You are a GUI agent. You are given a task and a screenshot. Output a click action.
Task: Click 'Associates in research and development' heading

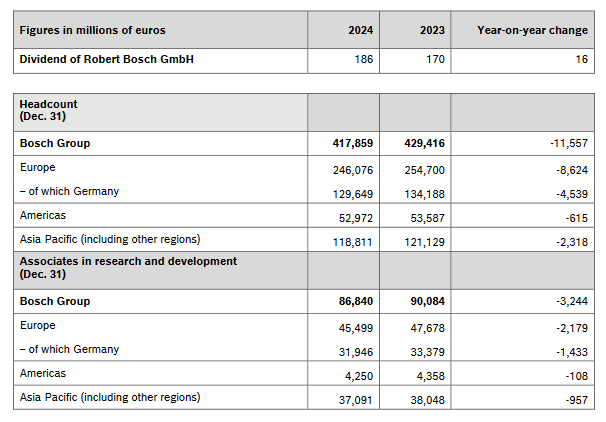[128, 262]
